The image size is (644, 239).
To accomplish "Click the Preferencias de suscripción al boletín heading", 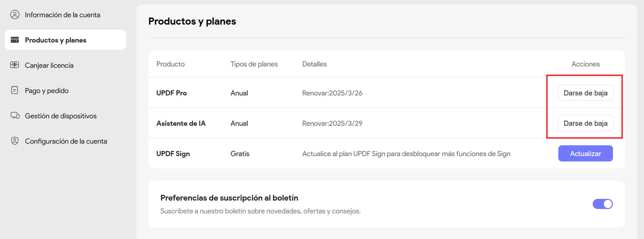I will (x=229, y=198).
